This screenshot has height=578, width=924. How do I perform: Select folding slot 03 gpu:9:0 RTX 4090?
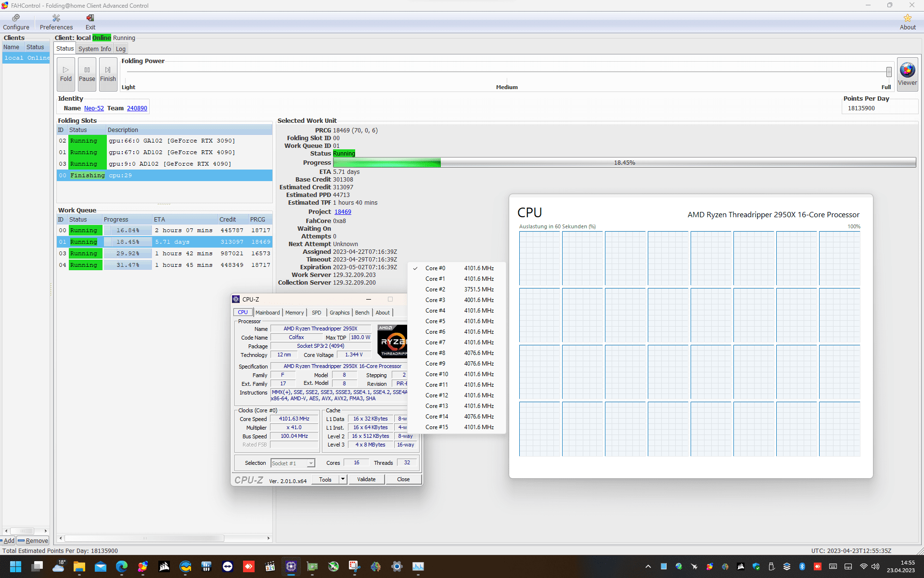tap(164, 164)
